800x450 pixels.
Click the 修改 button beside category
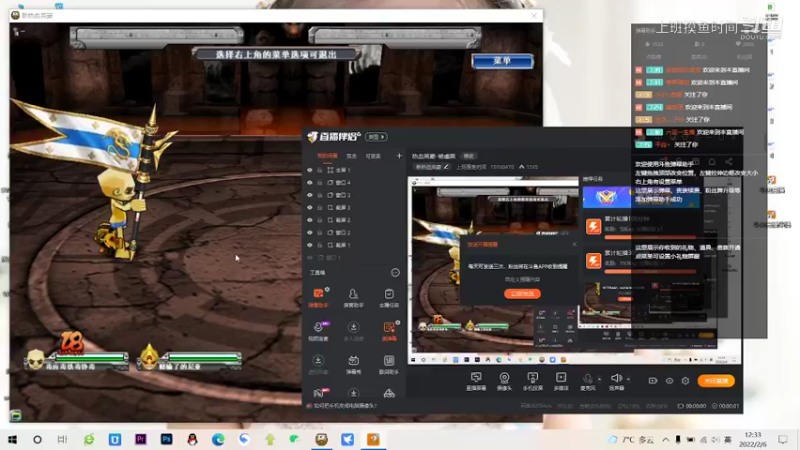click(468, 156)
